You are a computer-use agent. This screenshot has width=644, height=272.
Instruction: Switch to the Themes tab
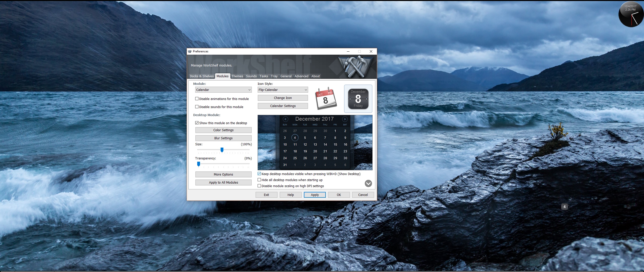[x=237, y=76]
